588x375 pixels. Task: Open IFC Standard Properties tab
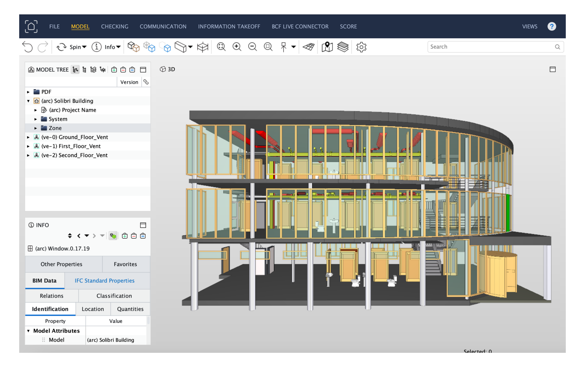pyautogui.click(x=104, y=281)
